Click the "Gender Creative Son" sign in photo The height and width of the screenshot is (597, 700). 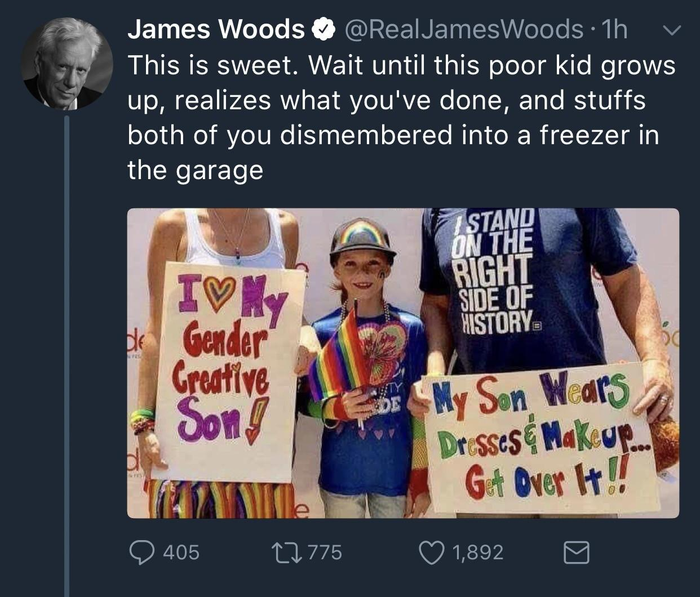pyautogui.click(x=229, y=372)
